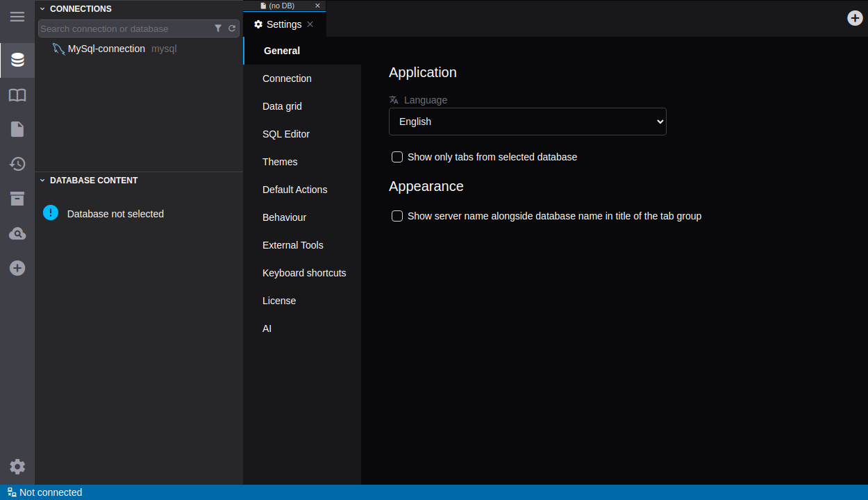Screen dimensions: 868x500
Task: Collapse the CONNECTIONS panel
Action: [42, 9]
